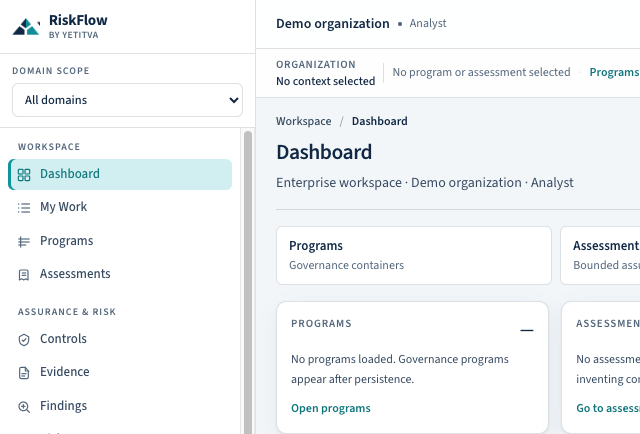Open the Assessments summary card

click(600, 256)
